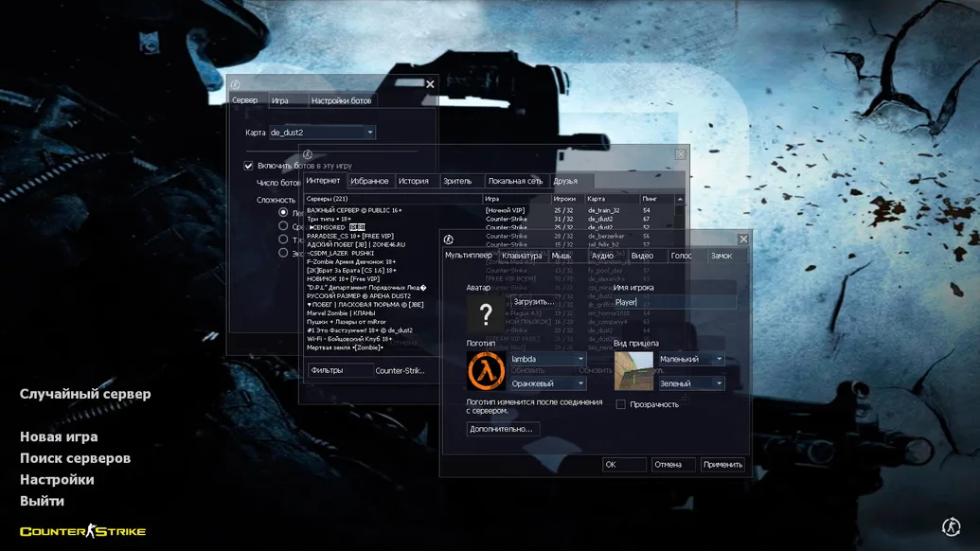Click the running soldier icon at bottom right

coord(952,526)
